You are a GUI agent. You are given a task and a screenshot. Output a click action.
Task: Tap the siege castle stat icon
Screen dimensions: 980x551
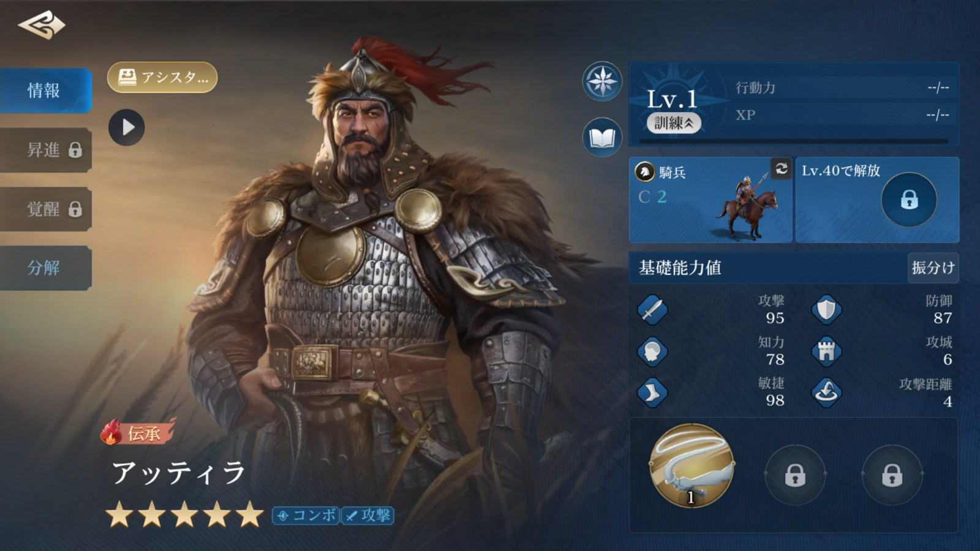point(826,351)
